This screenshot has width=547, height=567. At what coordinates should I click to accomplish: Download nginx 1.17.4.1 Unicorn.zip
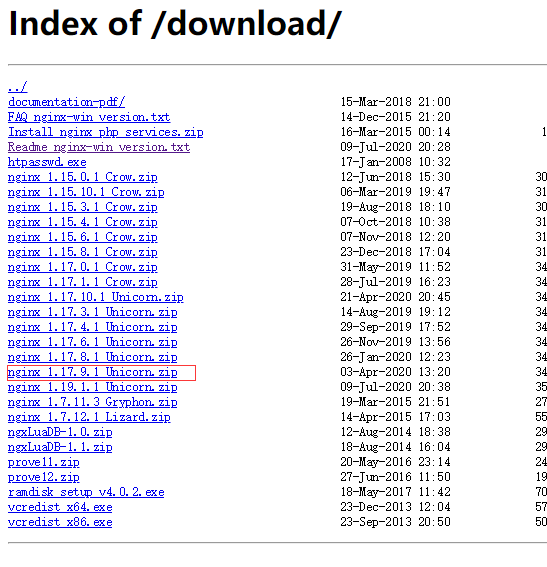pyautogui.click(x=93, y=327)
